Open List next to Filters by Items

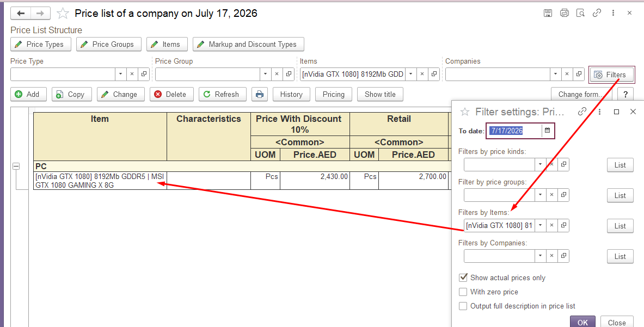620,226
